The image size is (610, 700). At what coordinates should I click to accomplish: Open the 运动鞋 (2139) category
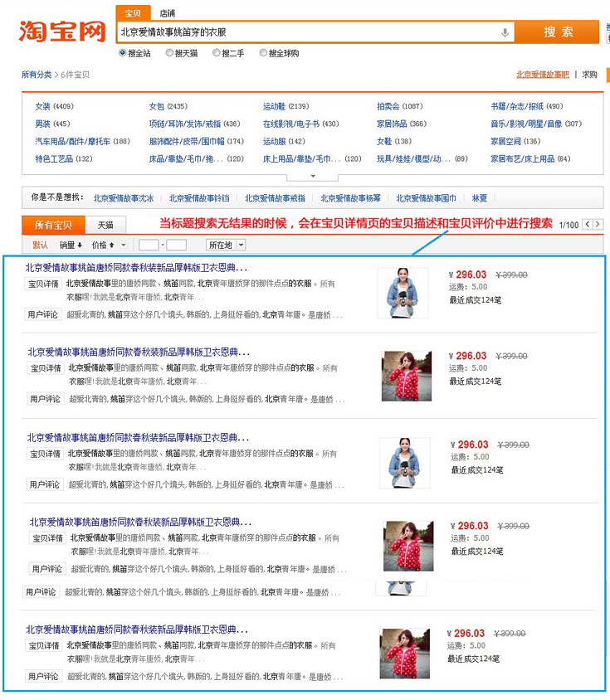(285, 106)
